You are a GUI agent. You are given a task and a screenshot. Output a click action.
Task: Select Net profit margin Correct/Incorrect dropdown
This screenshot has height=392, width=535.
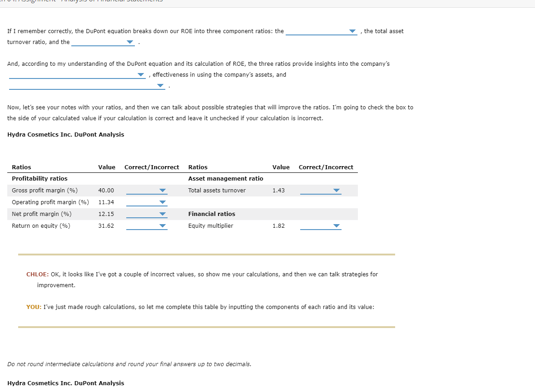pos(147,214)
